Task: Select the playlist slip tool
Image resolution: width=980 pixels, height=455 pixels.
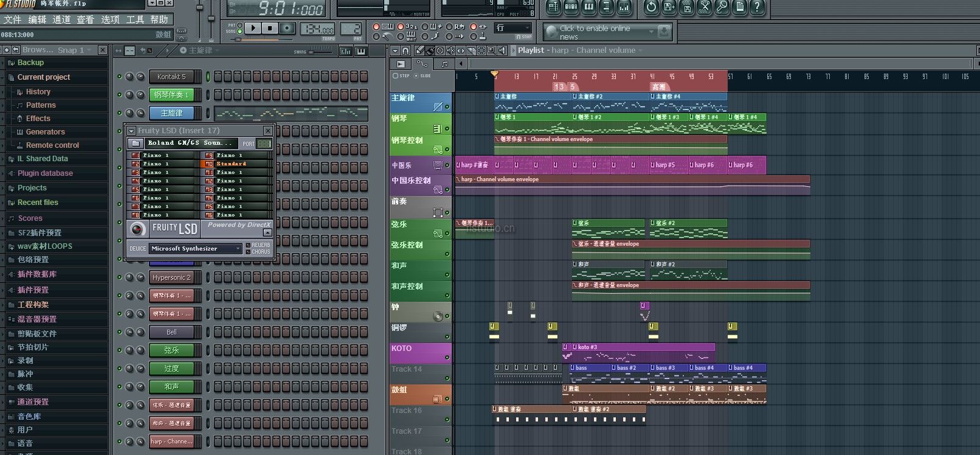Action: point(461,50)
